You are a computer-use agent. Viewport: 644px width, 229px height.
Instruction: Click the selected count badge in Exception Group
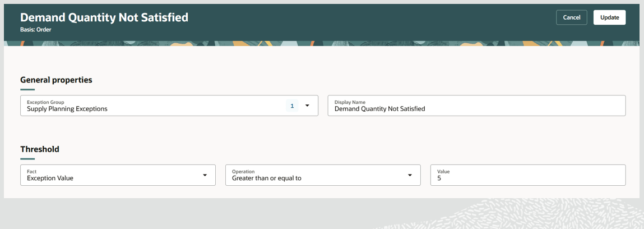[292, 106]
